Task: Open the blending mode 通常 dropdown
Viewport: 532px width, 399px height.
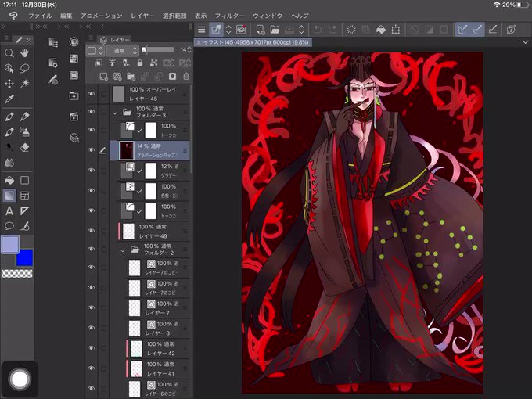Action: tap(123, 51)
